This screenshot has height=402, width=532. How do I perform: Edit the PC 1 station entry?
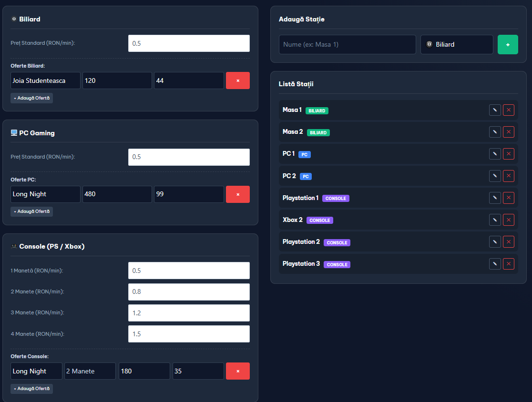pos(495,154)
